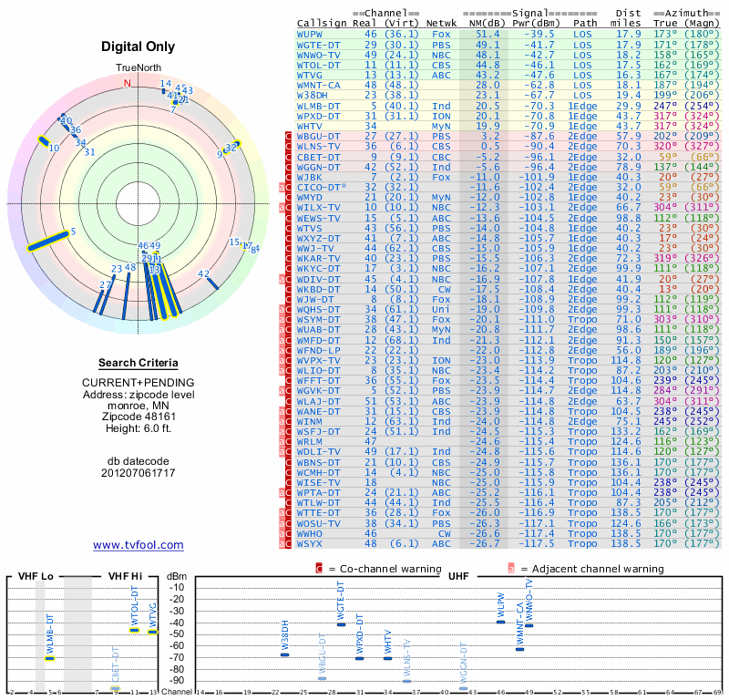Screen dimensions: 729x700
Task: Click the WBGU-DT callsign
Action: [318, 137]
